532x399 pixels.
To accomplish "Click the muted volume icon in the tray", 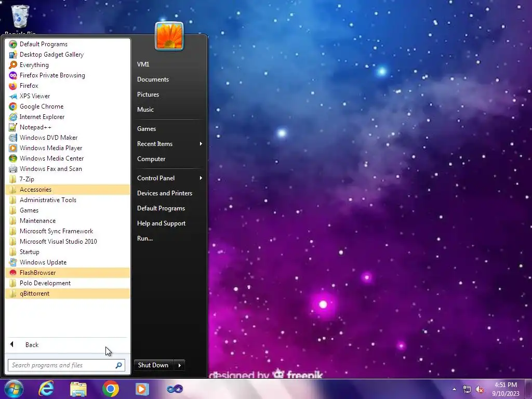I will click(x=480, y=390).
